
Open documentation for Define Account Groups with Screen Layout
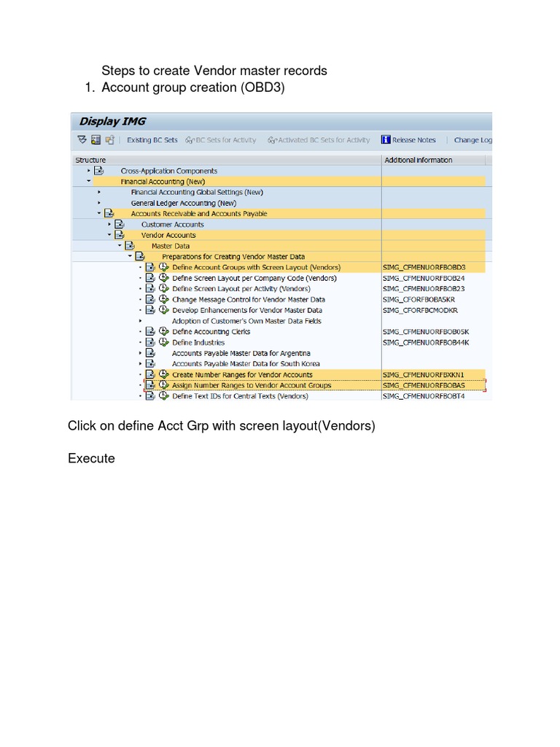(x=150, y=267)
